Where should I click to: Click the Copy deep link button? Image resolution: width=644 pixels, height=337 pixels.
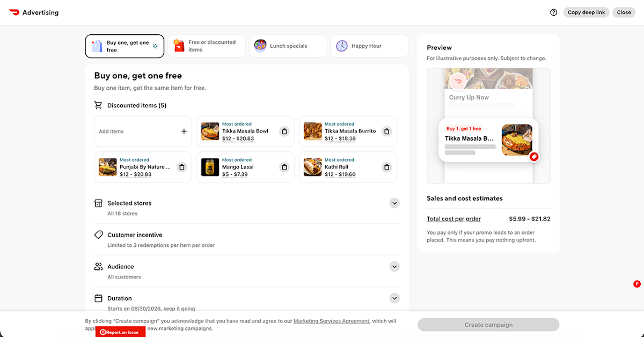[x=586, y=12]
